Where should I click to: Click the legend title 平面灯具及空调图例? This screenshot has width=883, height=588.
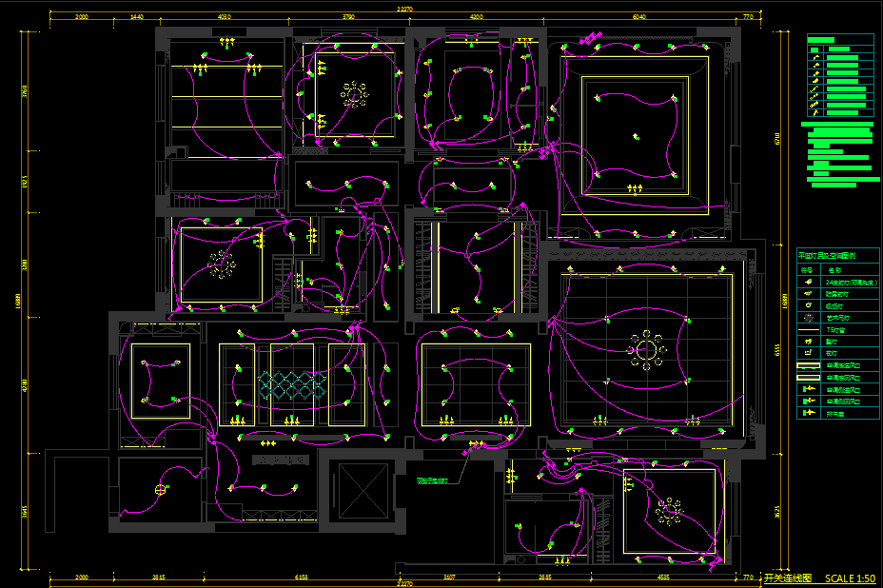[x=827, y=255]
